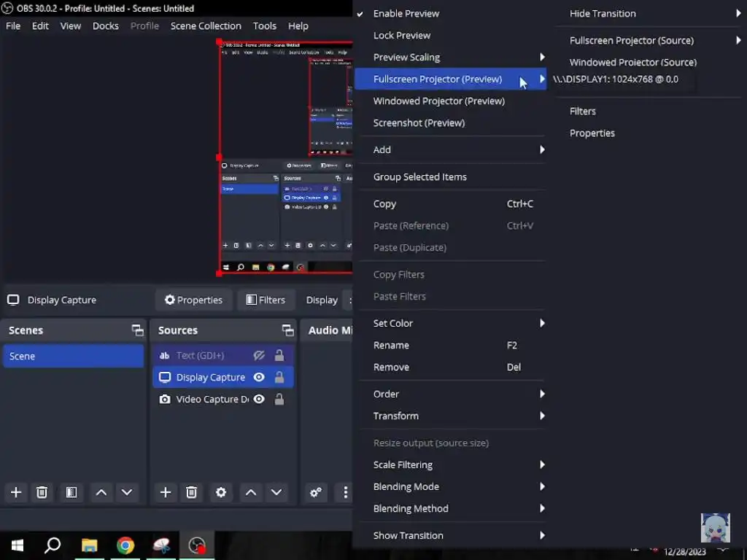Viewport: 747px width, 560px height.
Task: Hide the Display Capture source
Action: (x=259, y=377)
